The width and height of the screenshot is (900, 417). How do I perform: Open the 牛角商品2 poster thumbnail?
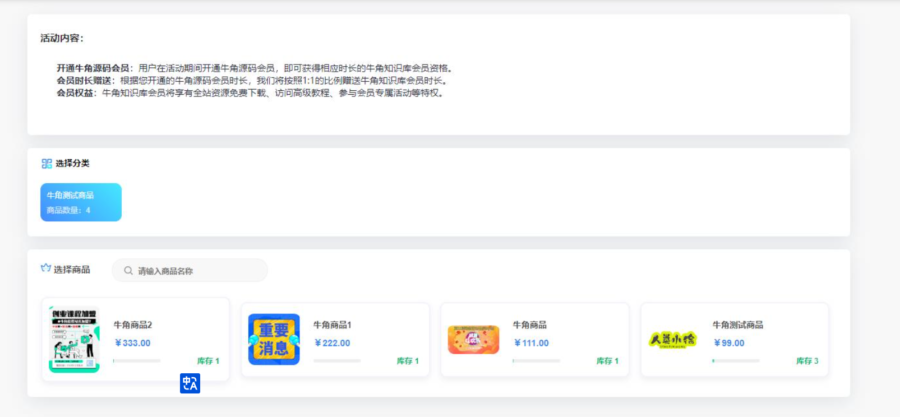click(74, 340)
